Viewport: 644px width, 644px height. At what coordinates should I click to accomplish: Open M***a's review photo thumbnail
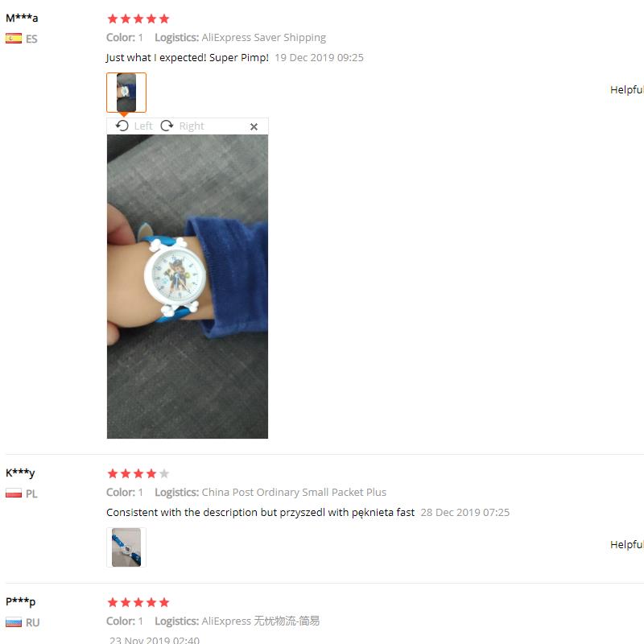pos(126,93)
